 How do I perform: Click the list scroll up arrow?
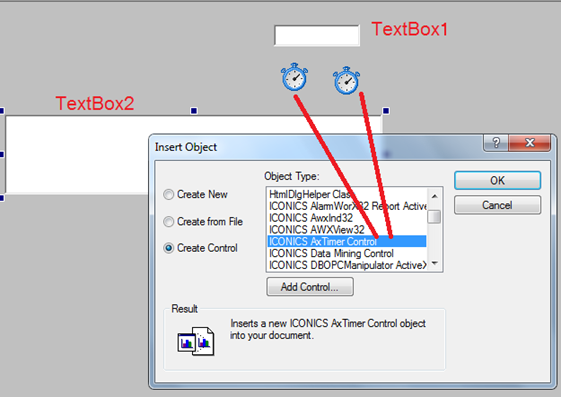pos(434,196)
